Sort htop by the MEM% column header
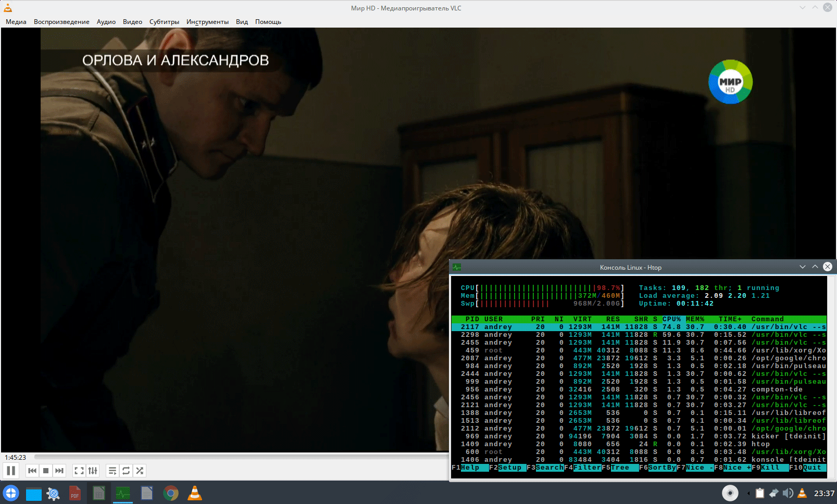This screenshot has width=837, height=504. 695,319
